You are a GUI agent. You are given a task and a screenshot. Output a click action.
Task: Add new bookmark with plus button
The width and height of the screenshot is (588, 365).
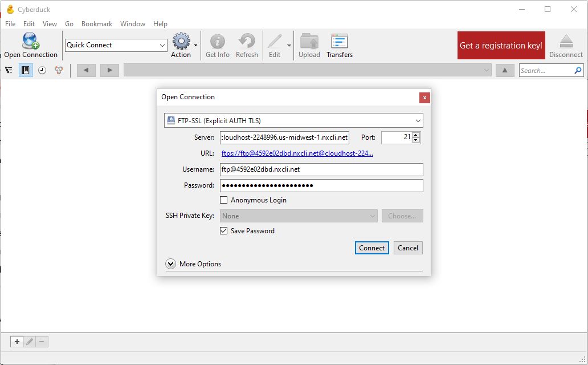point(17,342)
